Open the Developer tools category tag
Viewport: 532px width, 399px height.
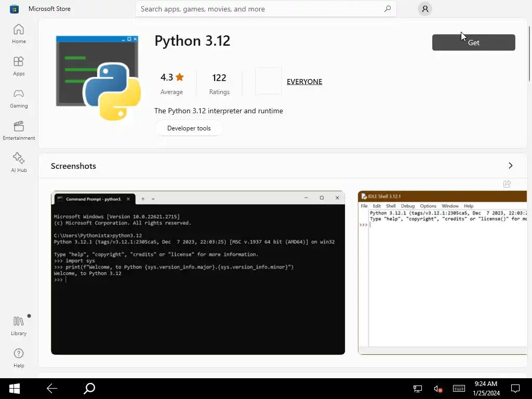pyautogui.click(x=189, y=128)
